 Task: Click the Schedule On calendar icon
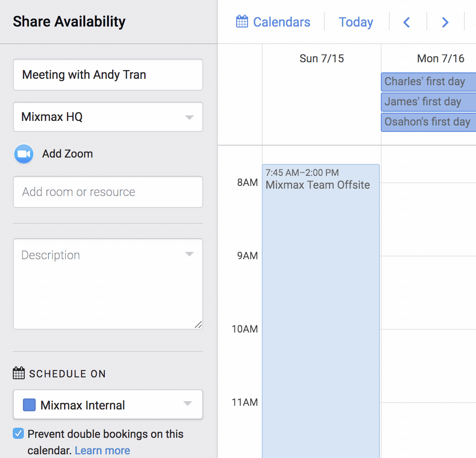point(18,373)
